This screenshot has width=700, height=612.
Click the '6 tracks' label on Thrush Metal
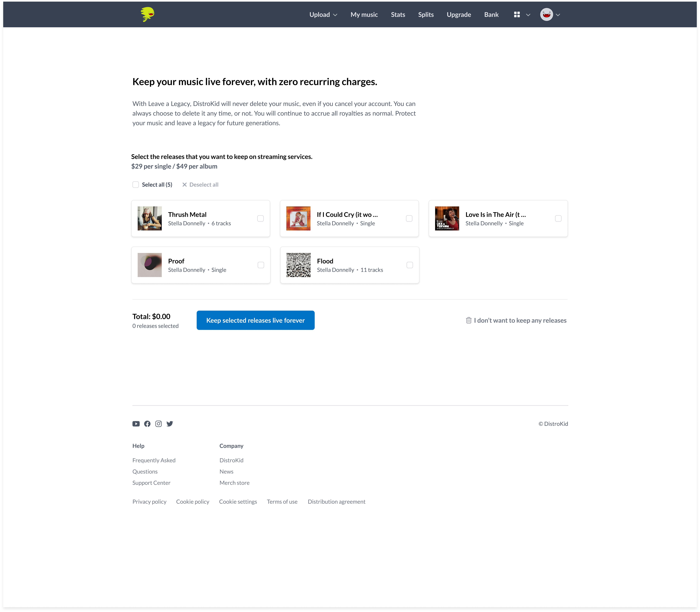pos(221,223)
